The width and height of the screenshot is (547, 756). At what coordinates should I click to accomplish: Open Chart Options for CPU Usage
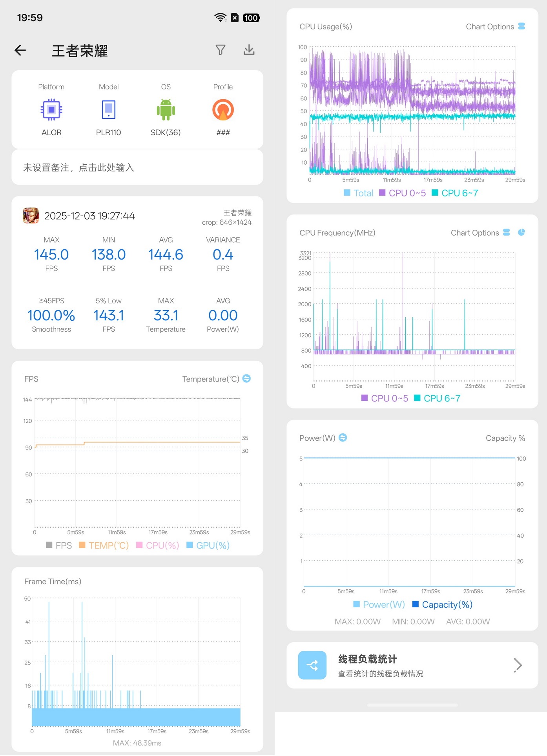tap(495, 27)
